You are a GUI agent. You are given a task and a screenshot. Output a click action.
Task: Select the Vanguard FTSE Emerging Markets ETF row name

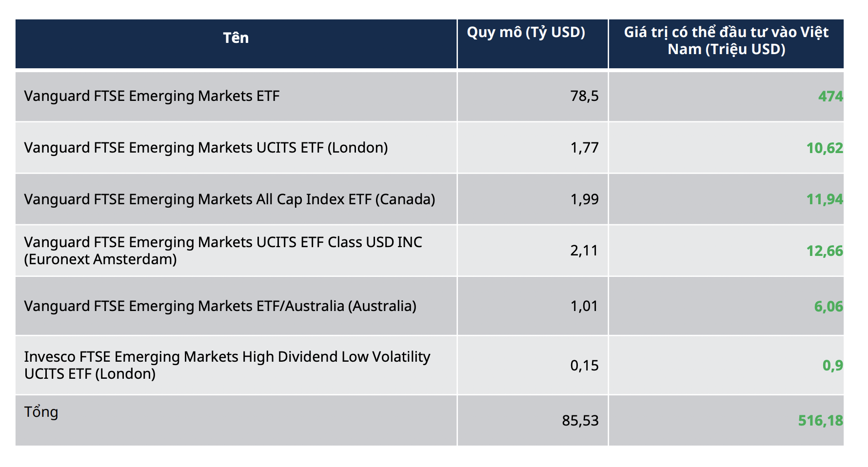click(x=152, y=96)
